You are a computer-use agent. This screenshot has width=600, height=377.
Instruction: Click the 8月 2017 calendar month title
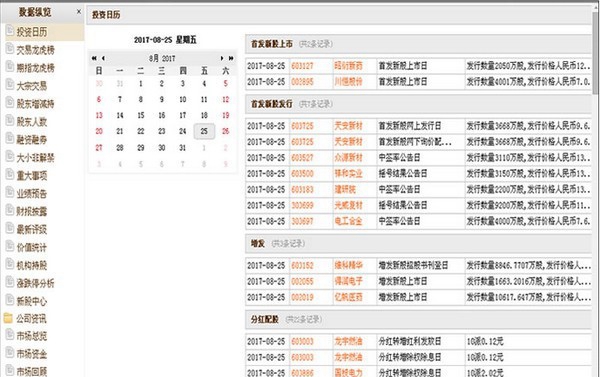[162, 58]
